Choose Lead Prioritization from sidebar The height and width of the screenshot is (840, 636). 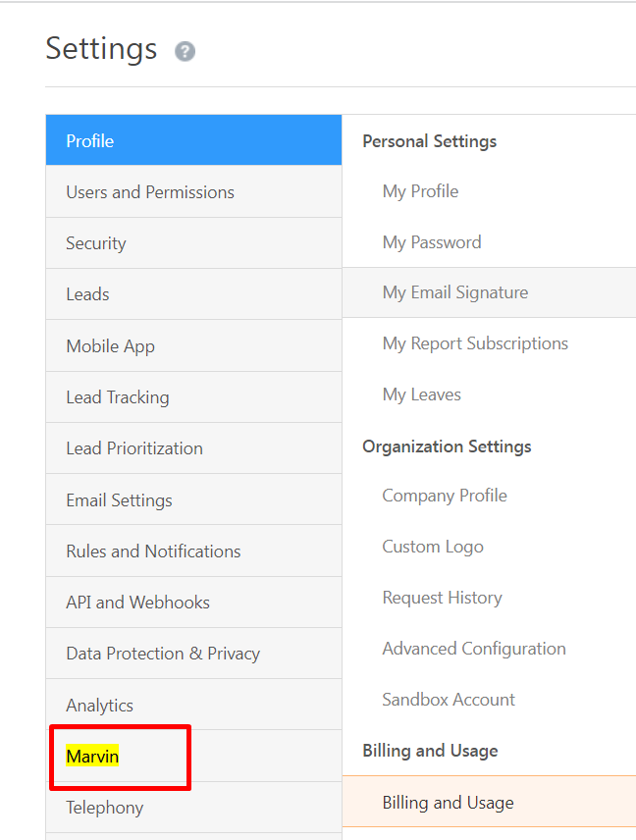click(134, 448)
